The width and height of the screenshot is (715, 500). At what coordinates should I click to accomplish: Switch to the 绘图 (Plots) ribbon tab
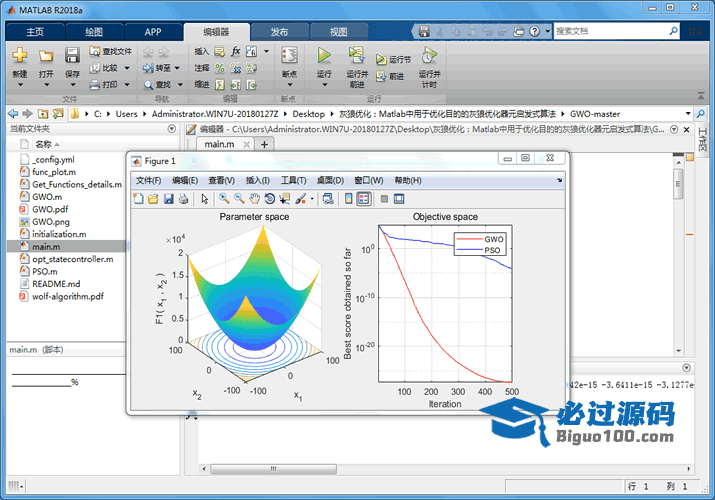[93, 31]
